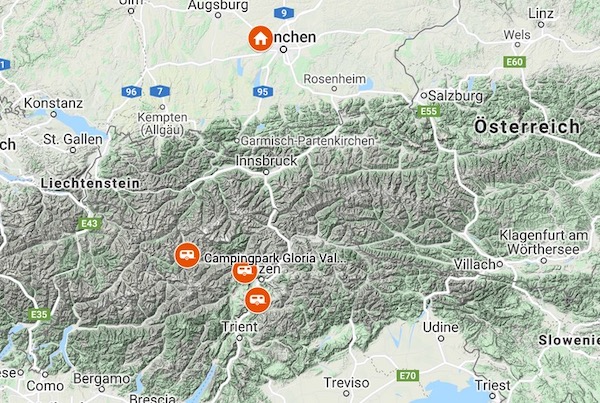This screenshot has height=403, width=600.
Task: Click the Campingpark Gloria Val... label
Action: [x=274, y=258]
